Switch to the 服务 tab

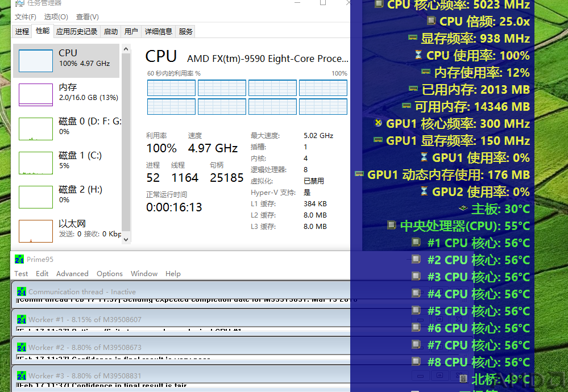click(x=185, y=31)
